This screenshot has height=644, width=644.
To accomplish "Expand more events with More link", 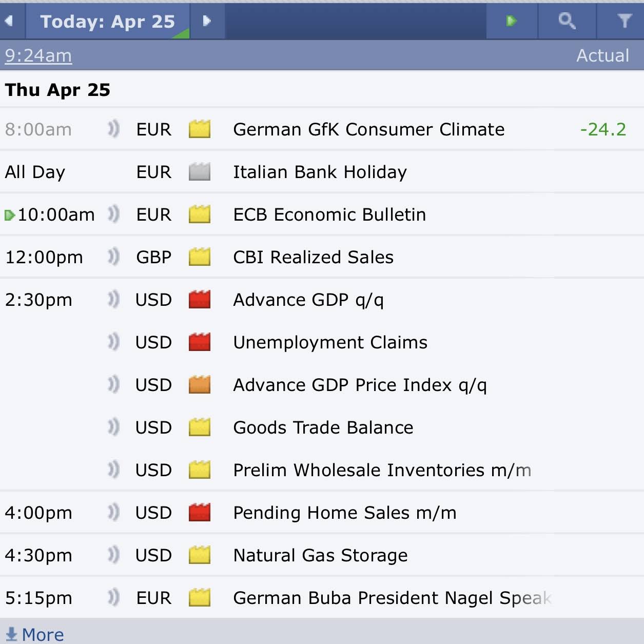I will pyautogui.click(x=35, y=634).
